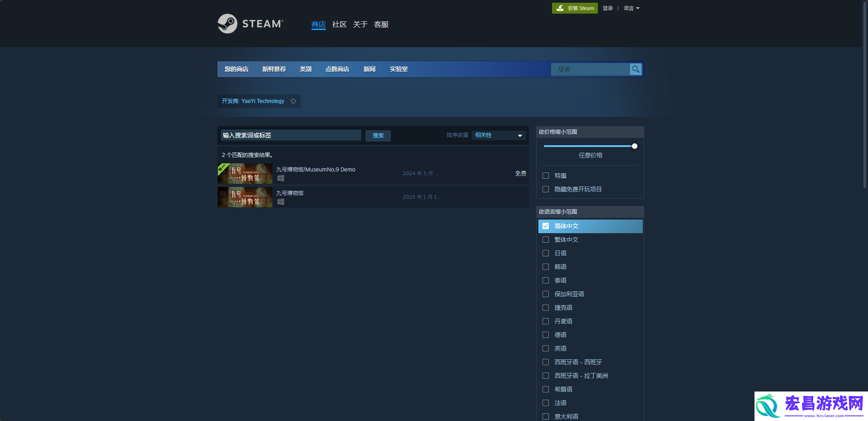Click the 2025 年 1 月 release date
This screenshot has width=868, height=421.
(x=422, y=197)
